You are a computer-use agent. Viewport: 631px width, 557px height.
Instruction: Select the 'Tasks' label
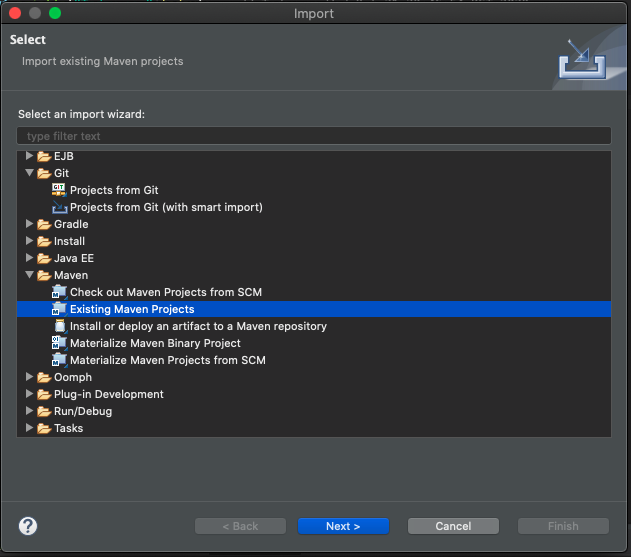point(68,428)
